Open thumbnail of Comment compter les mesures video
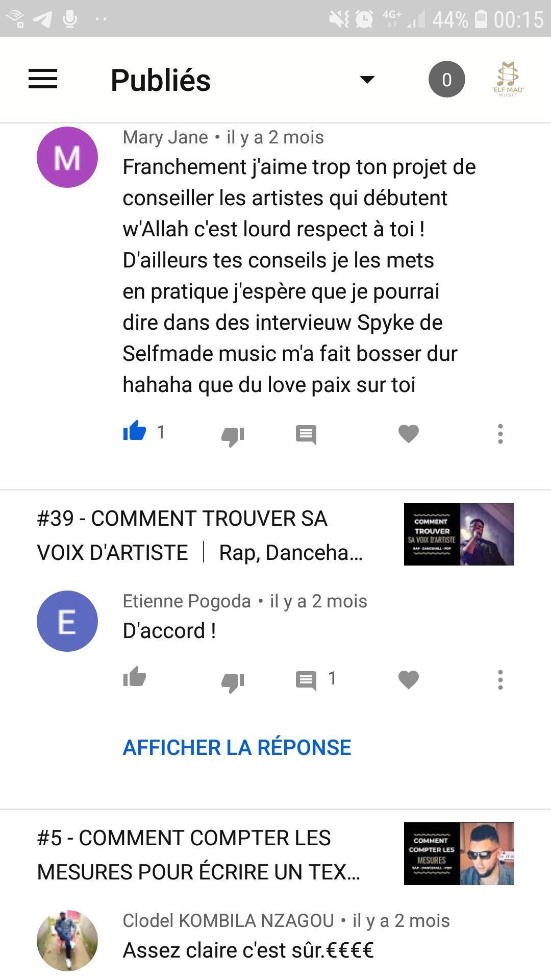The height and width of the screenshot is (980, 551). (x=459, y=853)
